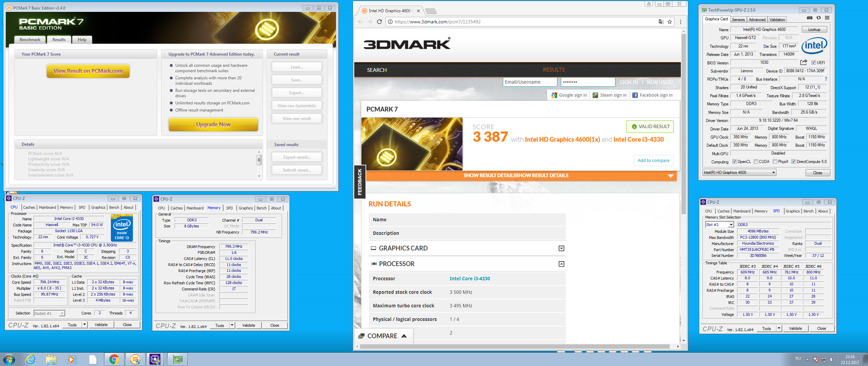Click the password input field
868x366 pixels.
(x=588, y=82)
